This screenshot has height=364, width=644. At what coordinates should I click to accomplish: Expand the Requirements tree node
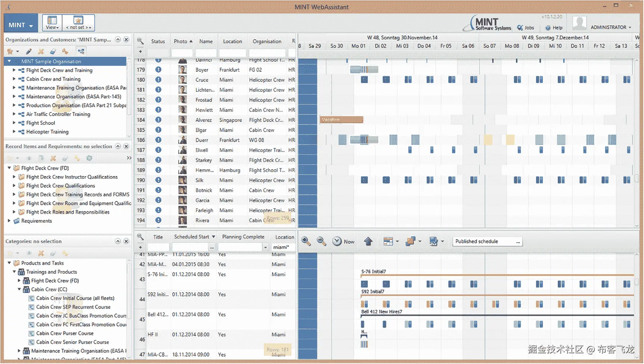click(9, 220)
